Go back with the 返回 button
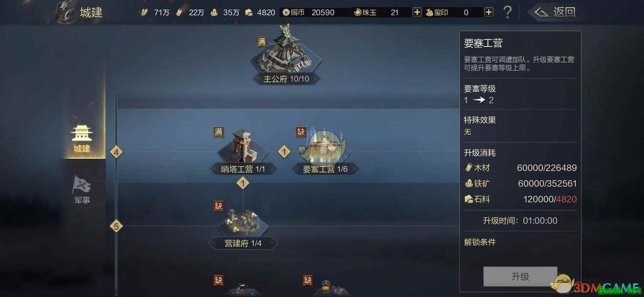Screen dimensions: 644x297 tap(555, 12)
